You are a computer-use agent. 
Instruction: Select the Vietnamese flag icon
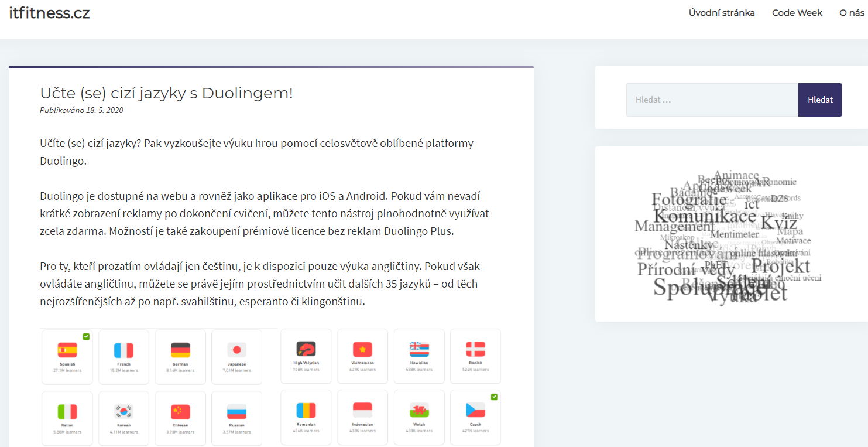362,349
